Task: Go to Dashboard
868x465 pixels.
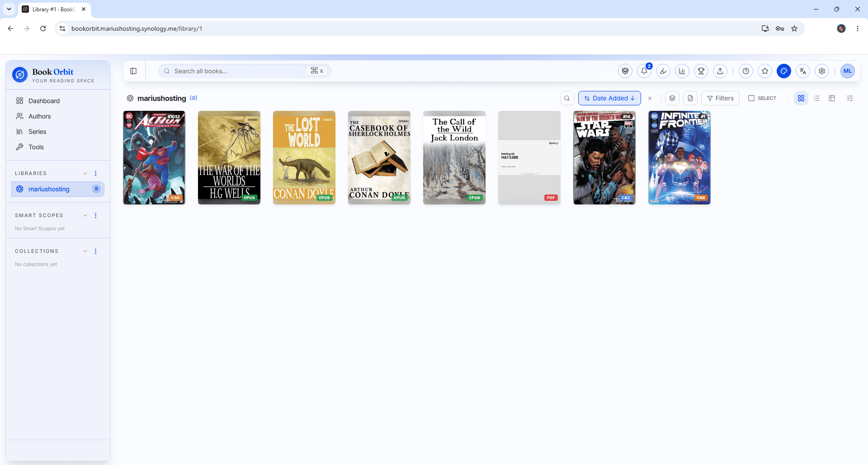Action: (x=58, y=101)
